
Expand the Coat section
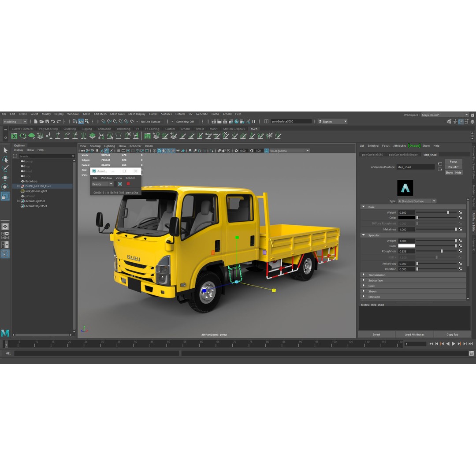coord(363,286)
